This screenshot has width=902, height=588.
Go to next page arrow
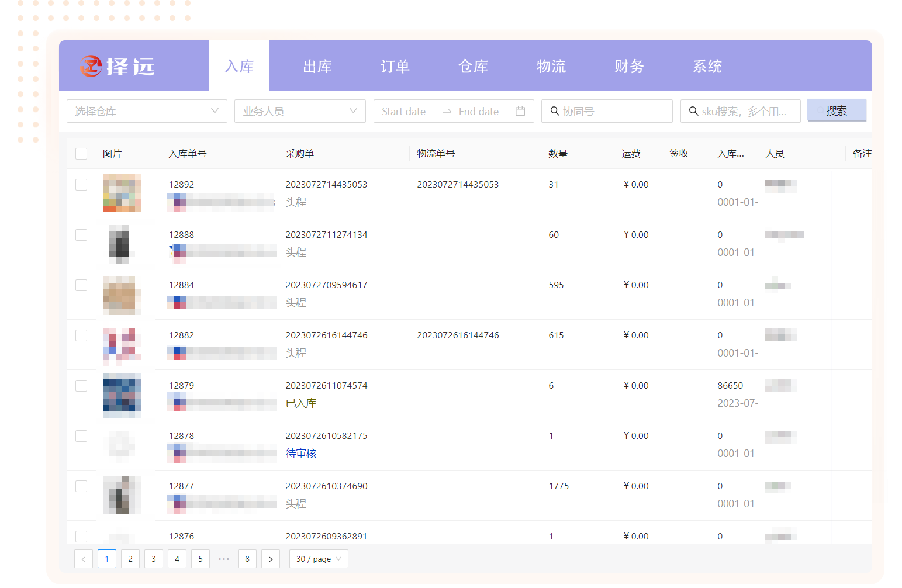pos(271,559)
